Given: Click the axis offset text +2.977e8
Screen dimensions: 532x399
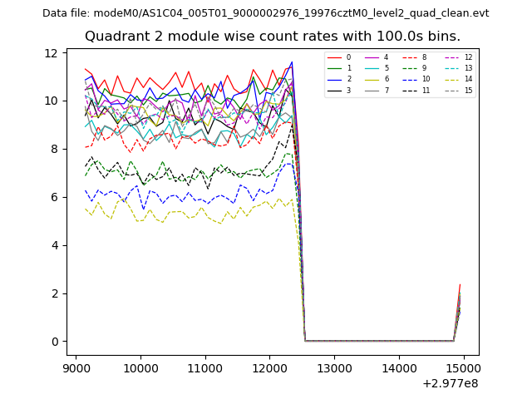Looking at the screenshot, I should [x=451, y=383].
